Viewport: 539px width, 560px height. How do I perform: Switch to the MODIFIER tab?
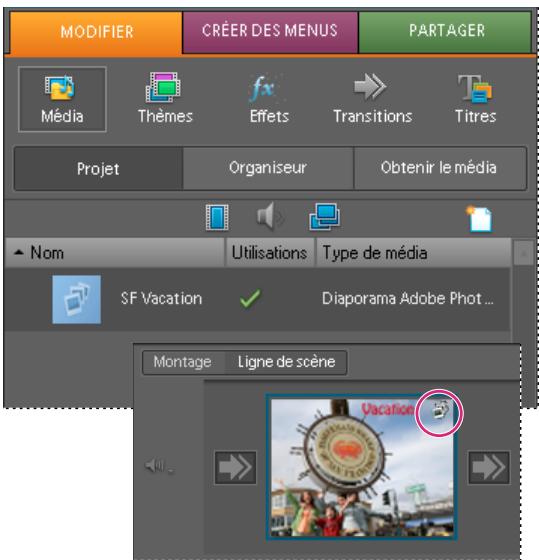(x=96, y=32)
